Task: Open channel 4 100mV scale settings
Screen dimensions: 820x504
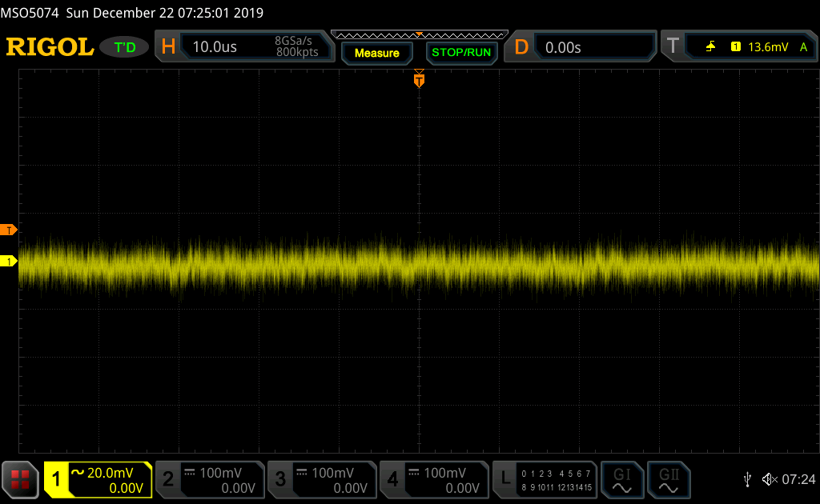Action: pyautogui.click(x=444, y=473)
